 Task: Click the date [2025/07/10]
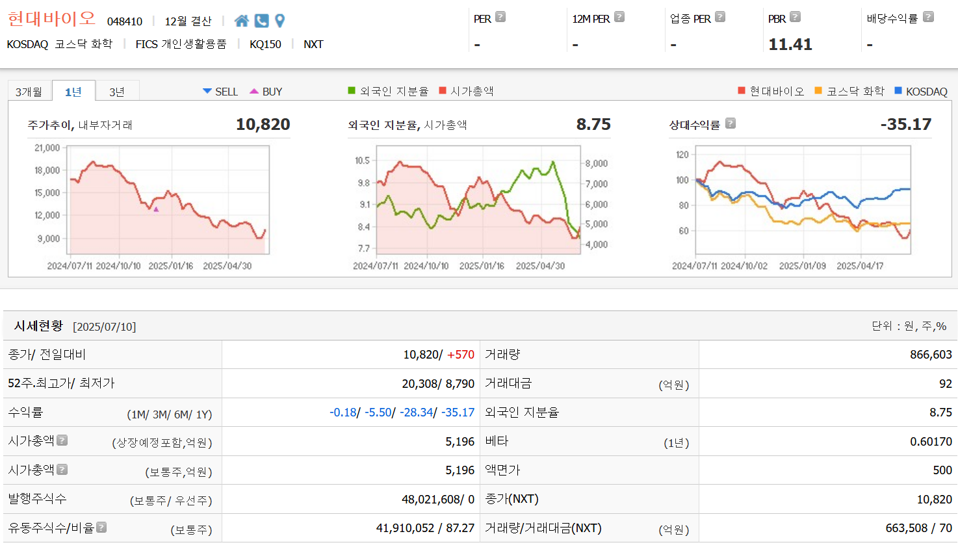coord(104,327)
